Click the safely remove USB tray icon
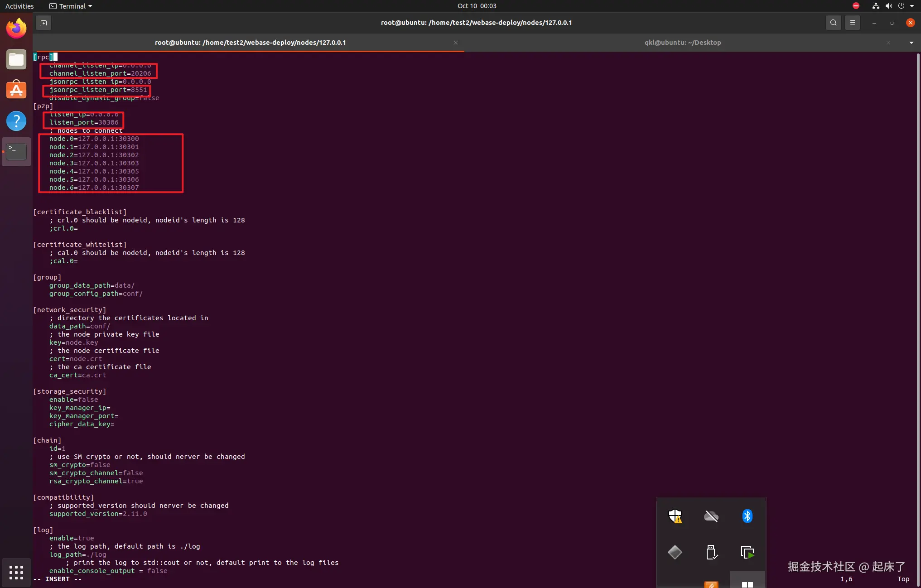 click(711, 552)
